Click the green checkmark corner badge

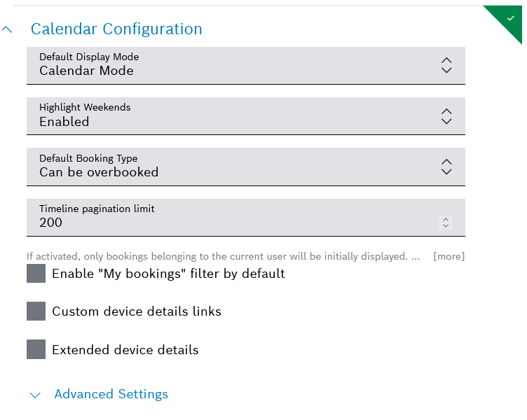tap(509, 17)
